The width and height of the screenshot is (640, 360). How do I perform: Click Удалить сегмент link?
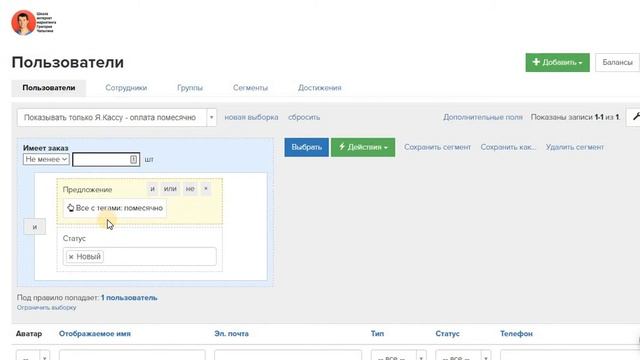pyautogui.click(x=575, y=147)
